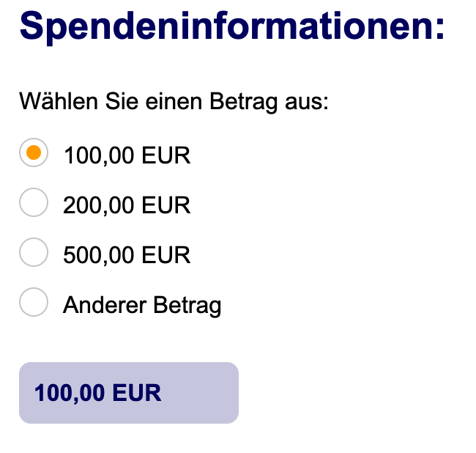Switch donation amount to 200 euros
The height and width of the screenshot is (453, 476).
(x=33, y=202)
